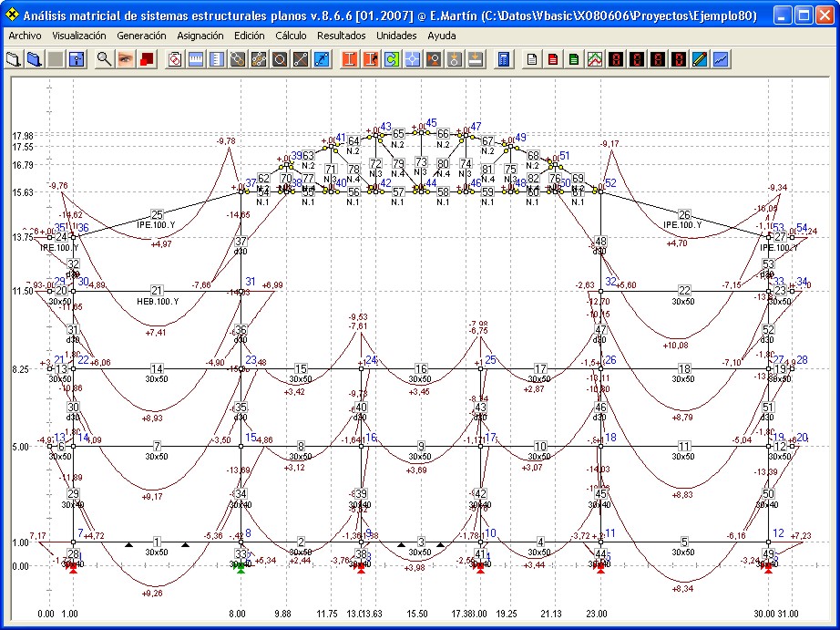Image resolution: width=840 pixels, height=630 pixels.
Task: Open the Resultados menu
Action: [342, 36]
